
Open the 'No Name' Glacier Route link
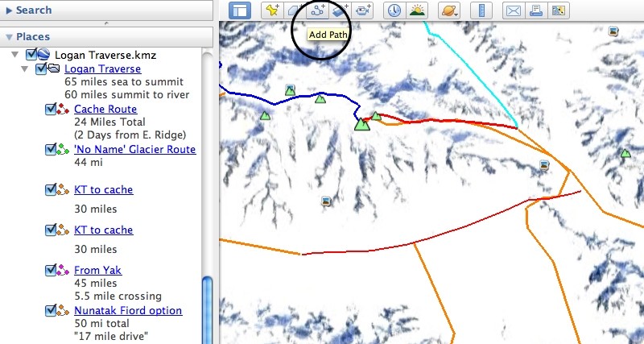(x=134, y=149)
